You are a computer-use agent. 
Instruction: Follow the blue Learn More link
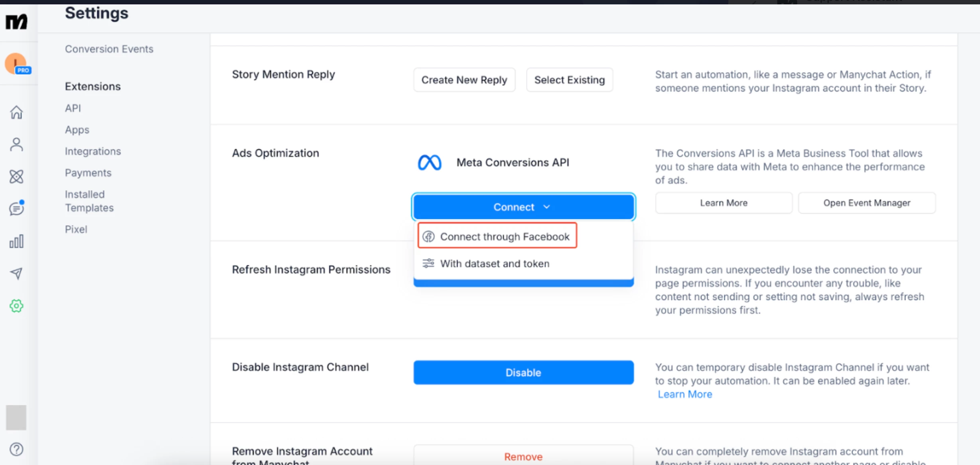[x=684, y=394]
